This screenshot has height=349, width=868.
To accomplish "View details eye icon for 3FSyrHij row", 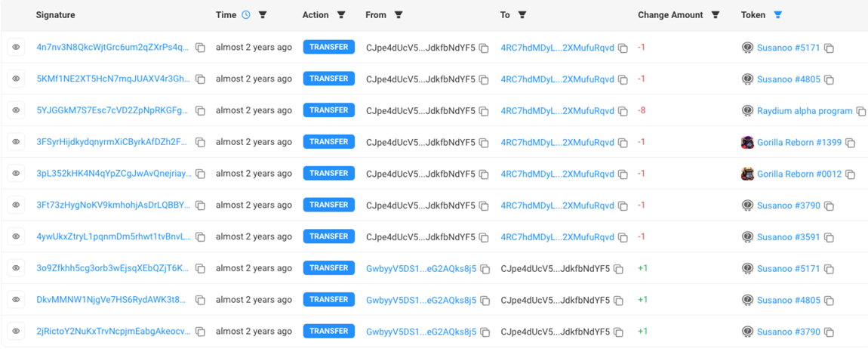I will click(x=16, y=142).
